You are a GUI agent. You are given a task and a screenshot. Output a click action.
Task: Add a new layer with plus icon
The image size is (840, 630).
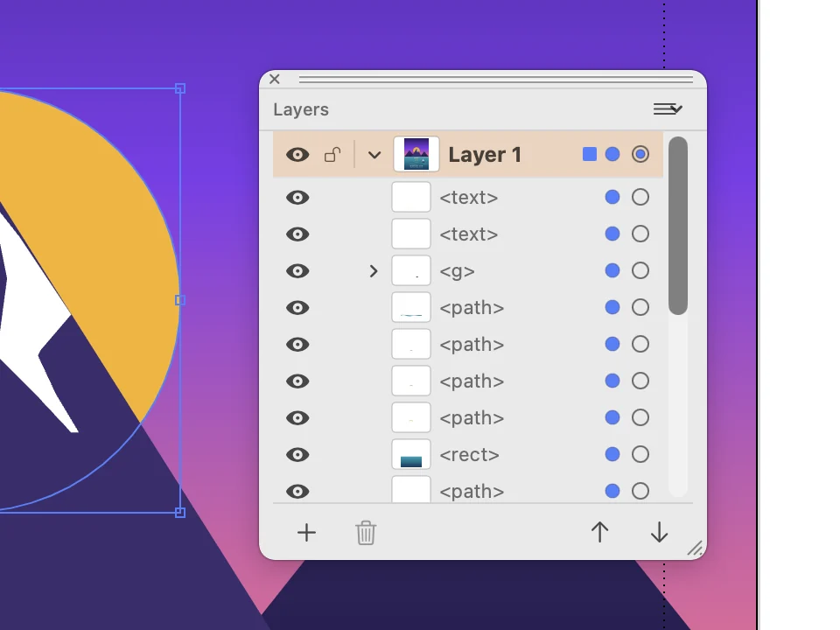306,533
